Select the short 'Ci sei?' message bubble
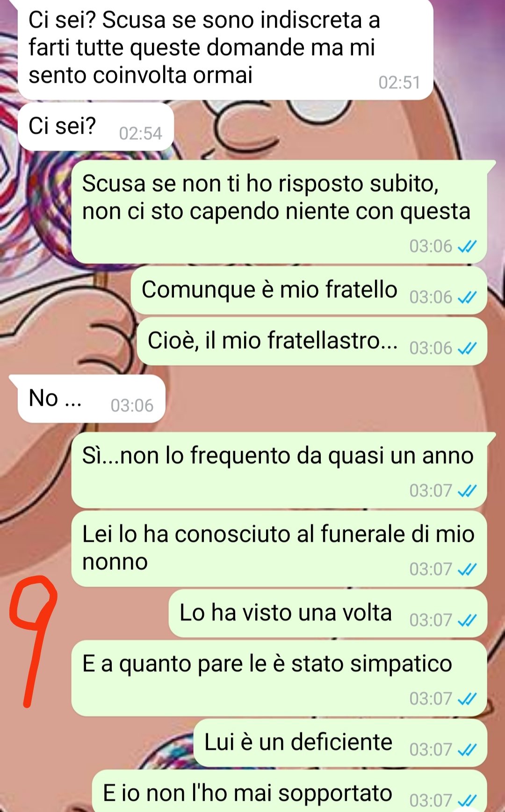The width and height of the screenshot is (505, 812). coord(96,127)
